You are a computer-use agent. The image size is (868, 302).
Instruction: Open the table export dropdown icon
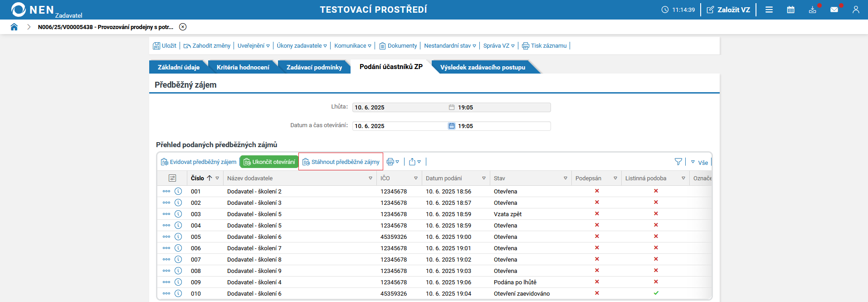(x=415, y=162)
